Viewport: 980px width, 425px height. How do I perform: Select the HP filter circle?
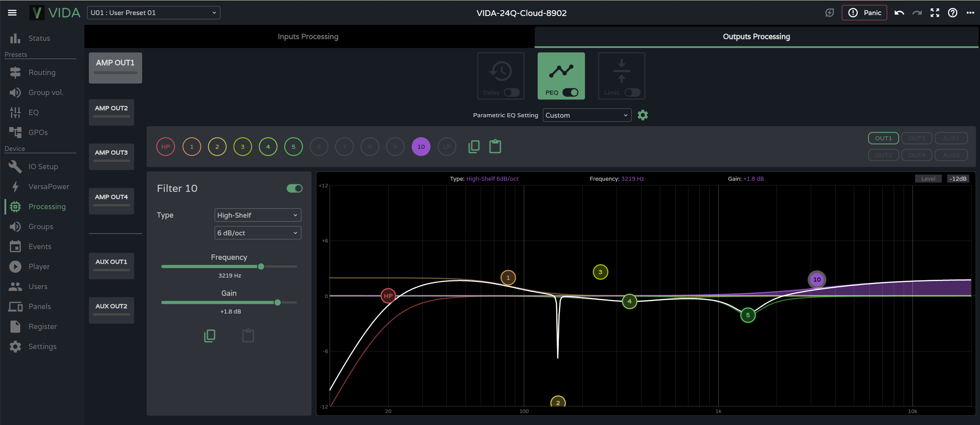click(166, 147)
